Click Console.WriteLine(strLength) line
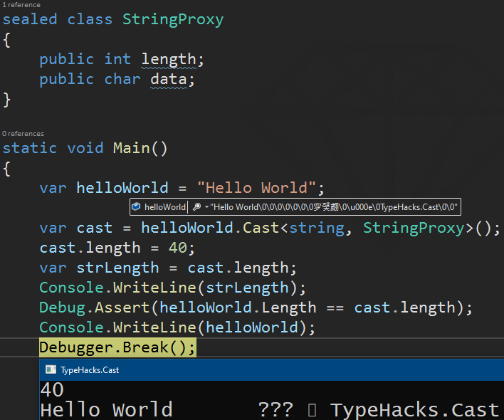The height and width of the screenshot is (420, 504). coord(172,288)
